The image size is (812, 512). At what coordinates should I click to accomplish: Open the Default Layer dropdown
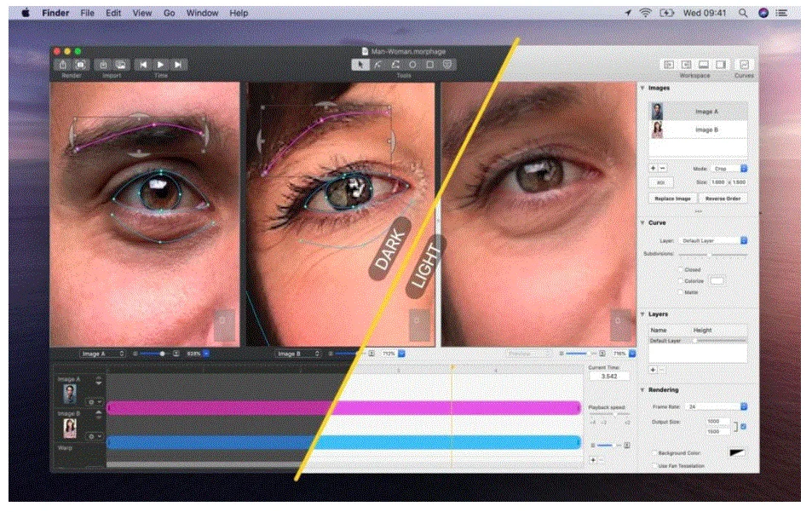click(x=713, y=241)
